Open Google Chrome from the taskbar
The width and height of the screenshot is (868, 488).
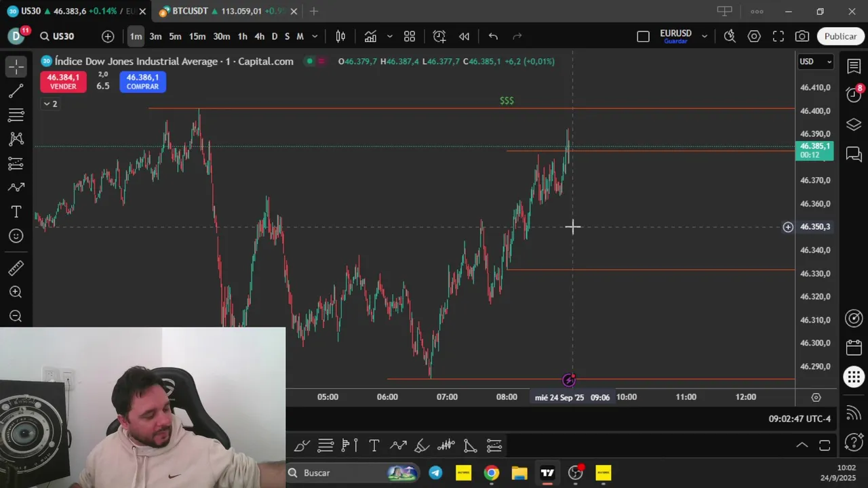point(492,473)
